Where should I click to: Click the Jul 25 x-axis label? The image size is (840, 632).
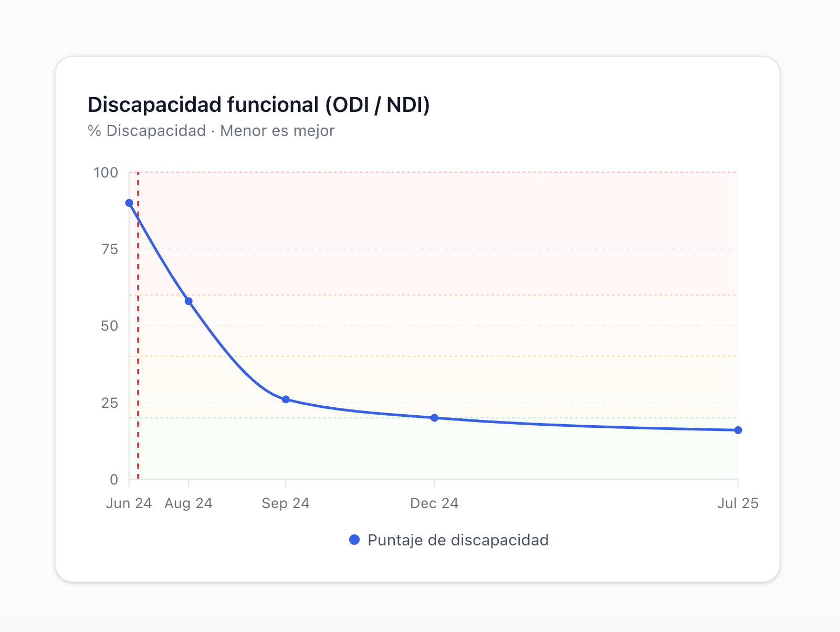pyautogui.click(x=738, y=503)
